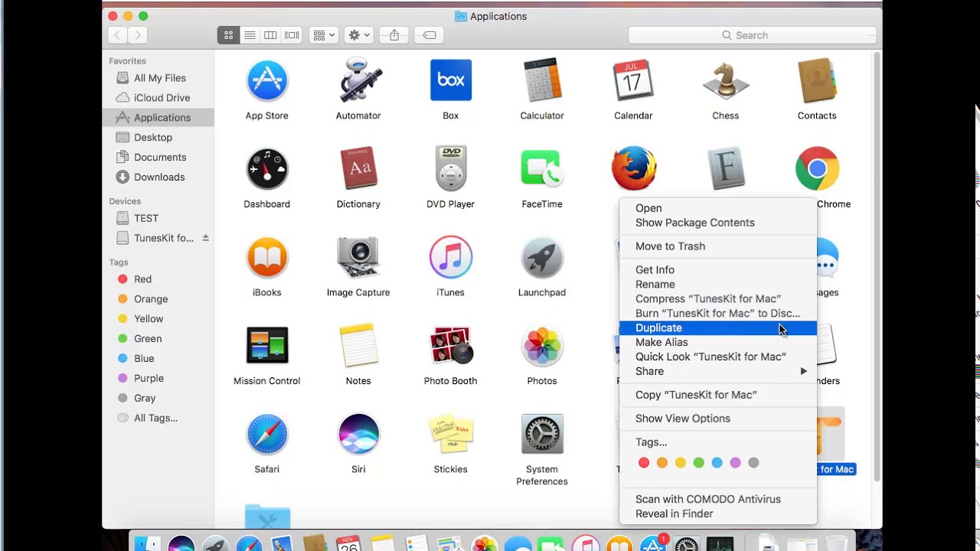Viewport: 980px width, 551px height.
Task: Apply the purple tag color in menu
Action: click(736, 463)
